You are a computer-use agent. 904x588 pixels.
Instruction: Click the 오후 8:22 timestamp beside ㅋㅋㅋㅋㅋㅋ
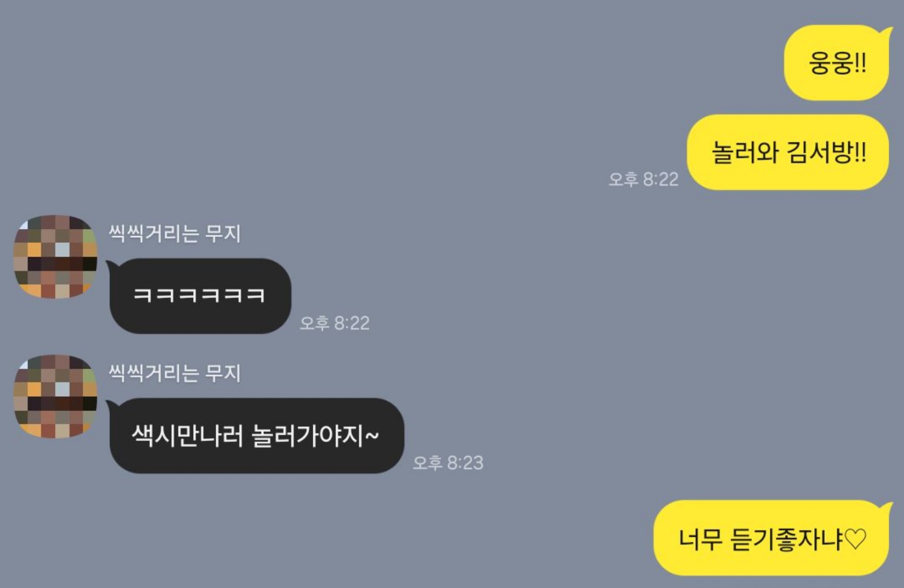point(334,323)
